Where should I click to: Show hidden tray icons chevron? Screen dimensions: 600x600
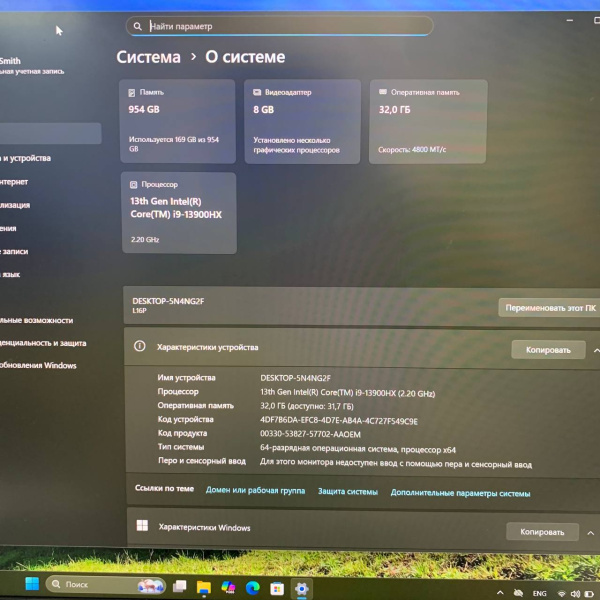[x=500, y=593]
